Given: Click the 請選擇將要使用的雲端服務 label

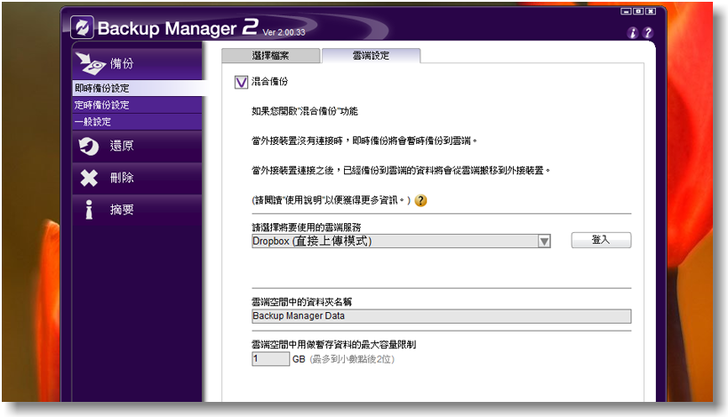Looking at the screenshot, I should click(306, 228).
